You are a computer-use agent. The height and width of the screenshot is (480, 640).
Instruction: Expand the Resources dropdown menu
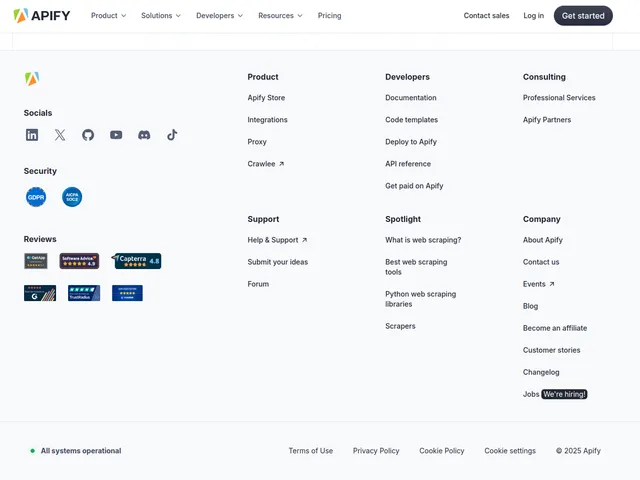(x=280, y=16)
